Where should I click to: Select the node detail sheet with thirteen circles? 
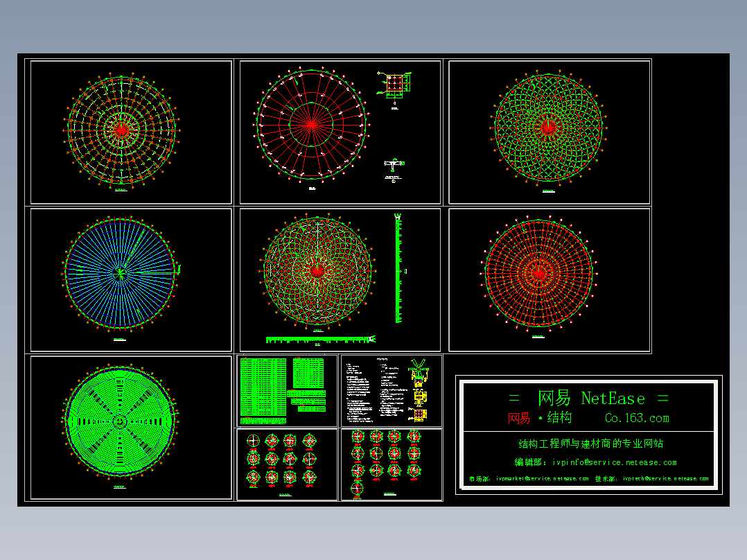click(x=391, y=464)
